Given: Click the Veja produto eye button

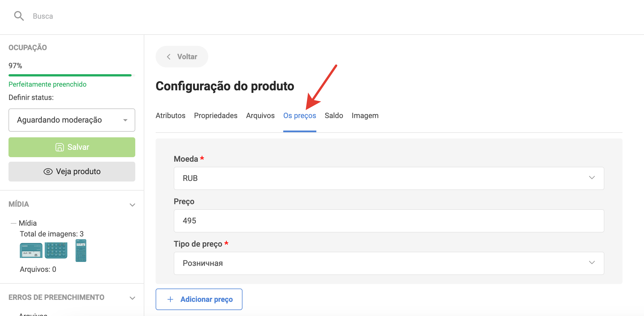Looking at the screenshot, I should click(x=72, y=172).
